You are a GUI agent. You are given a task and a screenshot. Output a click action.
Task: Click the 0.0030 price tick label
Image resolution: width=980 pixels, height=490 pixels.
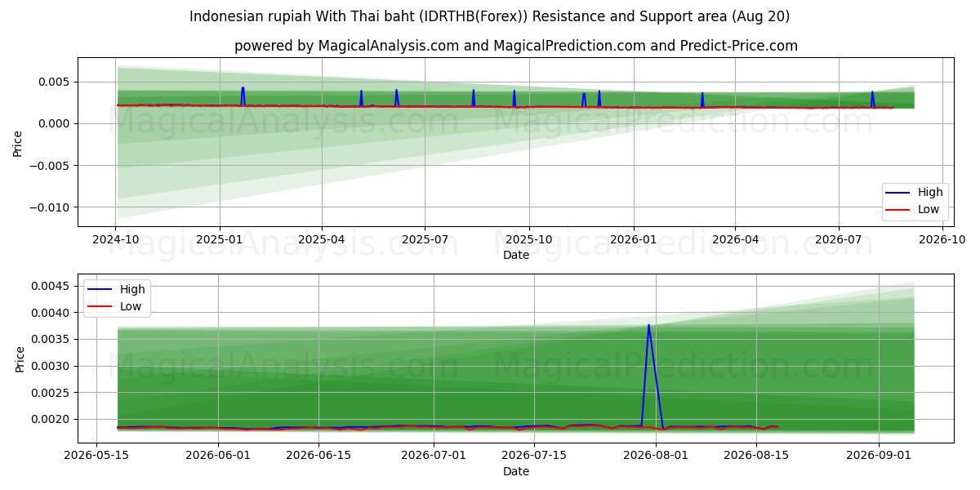pos(52,366)
